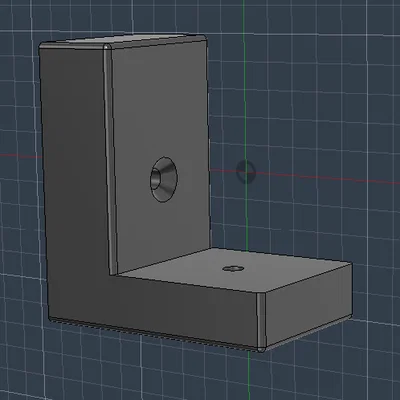Screen dimensions: 400x400
Task: Select the countersunk hole on the vertical plate
Action: pyautogui.click(x=163, y=179)
